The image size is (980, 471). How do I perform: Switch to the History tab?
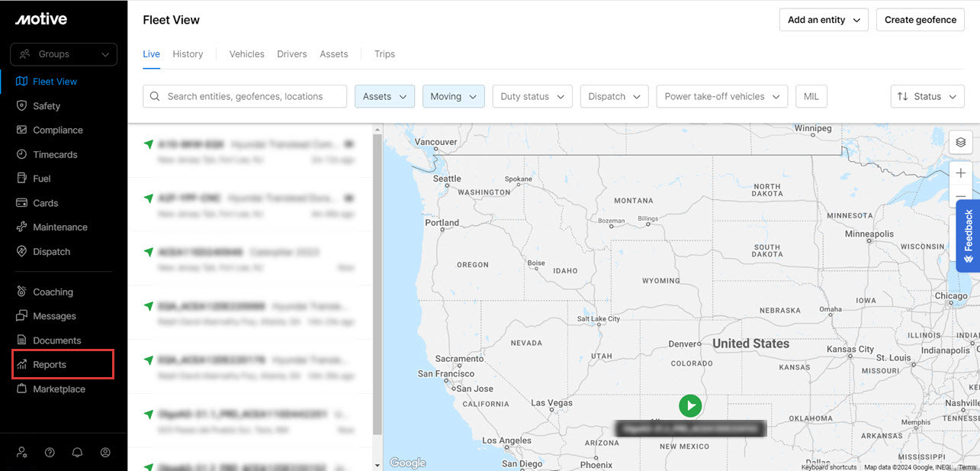click(x=188, y=54)
